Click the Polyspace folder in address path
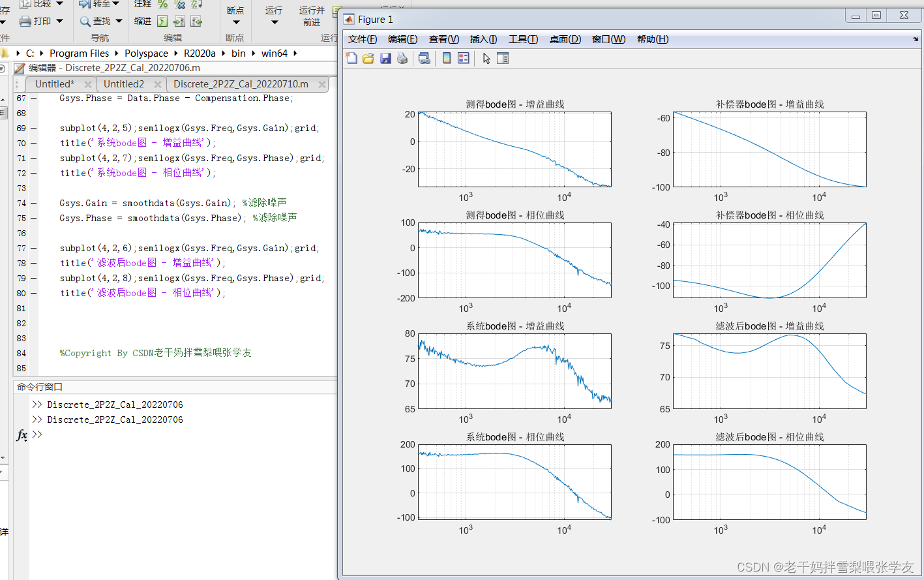Image resolution: width=924 pixels, height=580 pixels. coord(146,53)
